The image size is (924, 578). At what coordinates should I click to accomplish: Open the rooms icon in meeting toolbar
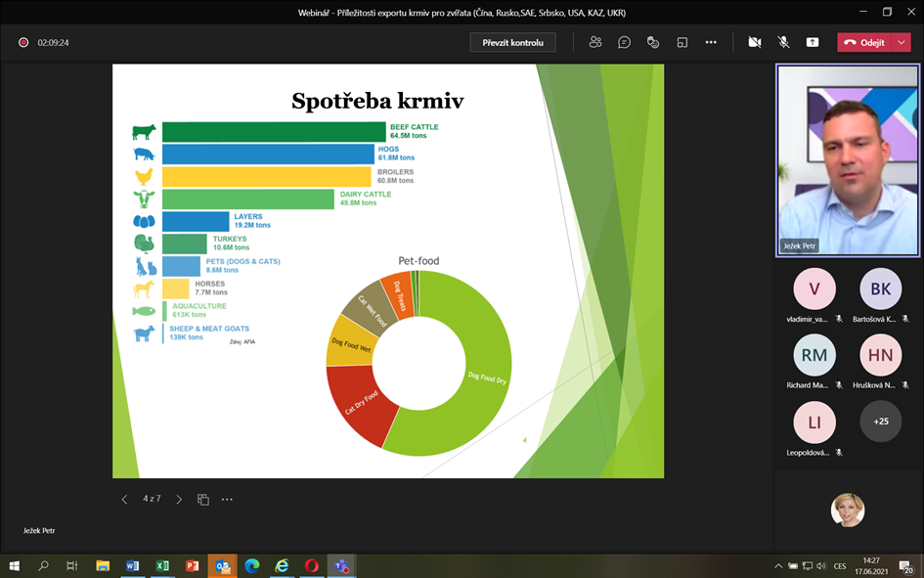coord(682,42)
